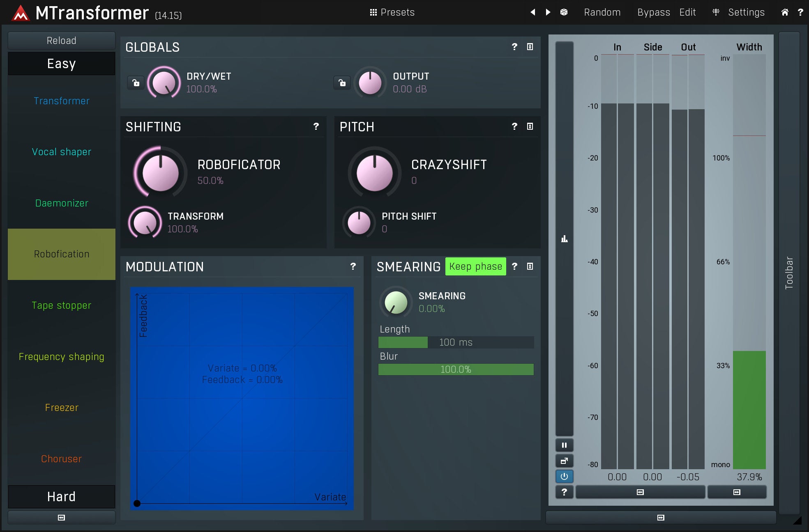Image resolution: width=809 pixels, height=532 pixels.
Task: Expand the Smearing panel options icon
Action: (530, 266)
